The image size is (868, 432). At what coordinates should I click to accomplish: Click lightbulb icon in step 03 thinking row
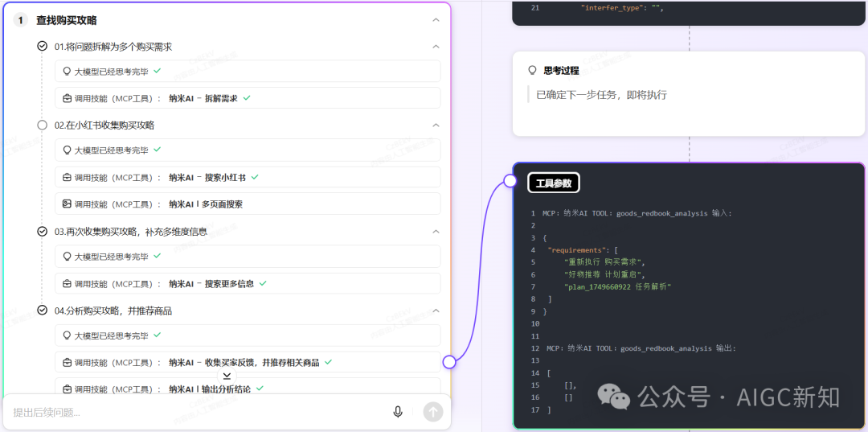[67, 257]
